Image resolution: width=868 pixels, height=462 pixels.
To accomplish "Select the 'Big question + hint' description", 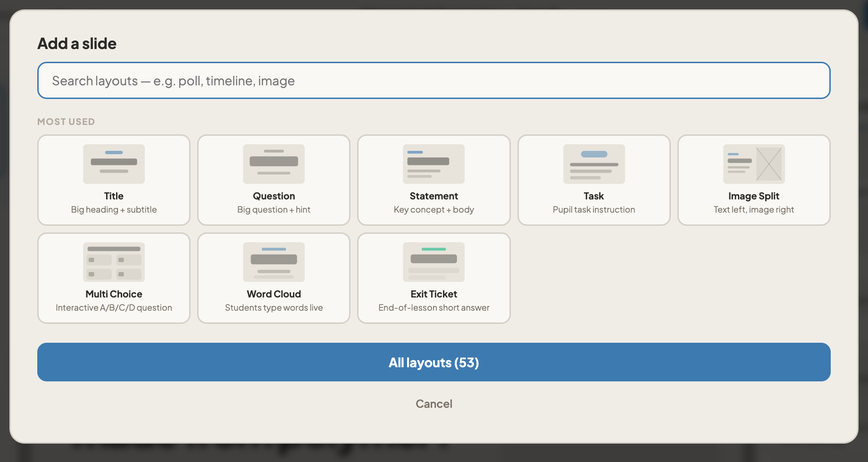I will (x=274, y=210).
